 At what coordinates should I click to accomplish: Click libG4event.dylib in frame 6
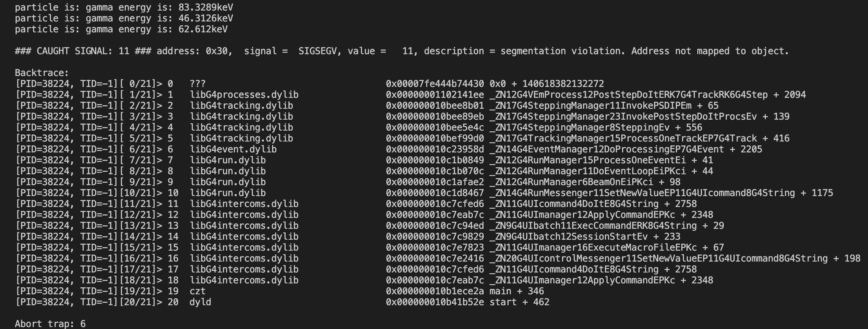coord(233,149)
